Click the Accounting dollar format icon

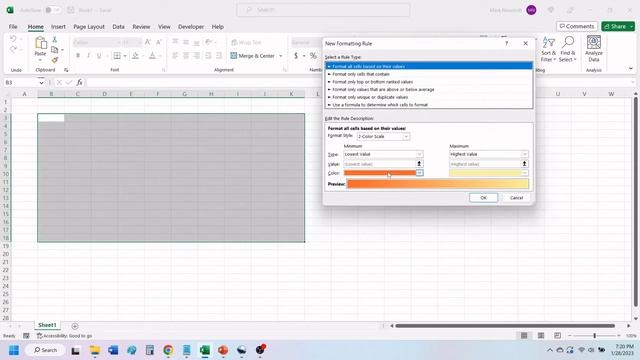click(296, 56)
